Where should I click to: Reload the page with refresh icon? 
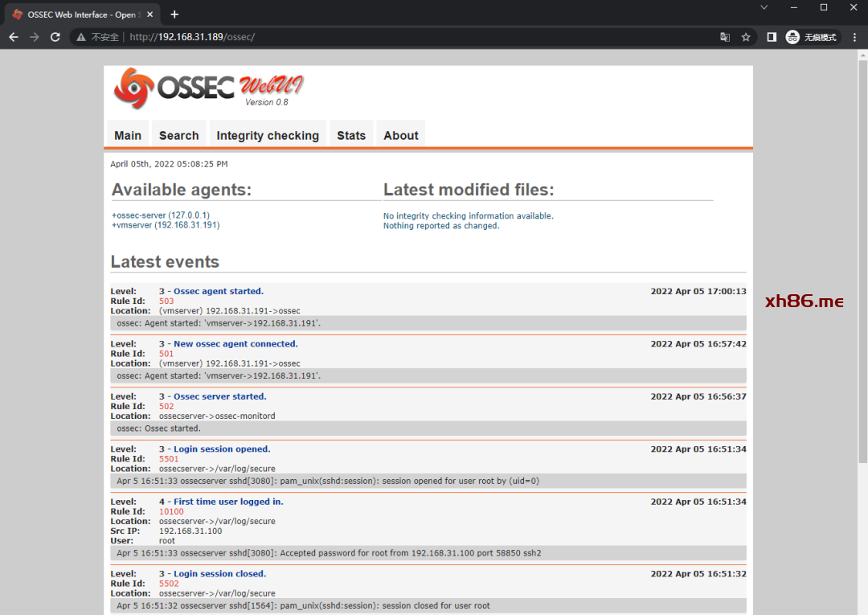(x=55, y=37)
